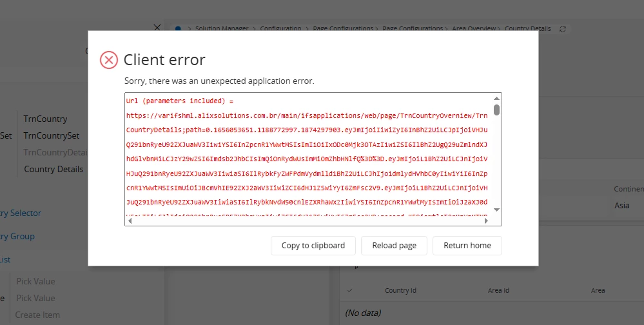This screenshot has height=325, width=644.
Task: Open Configuration breadcrumb
Action: coord(280,28)
